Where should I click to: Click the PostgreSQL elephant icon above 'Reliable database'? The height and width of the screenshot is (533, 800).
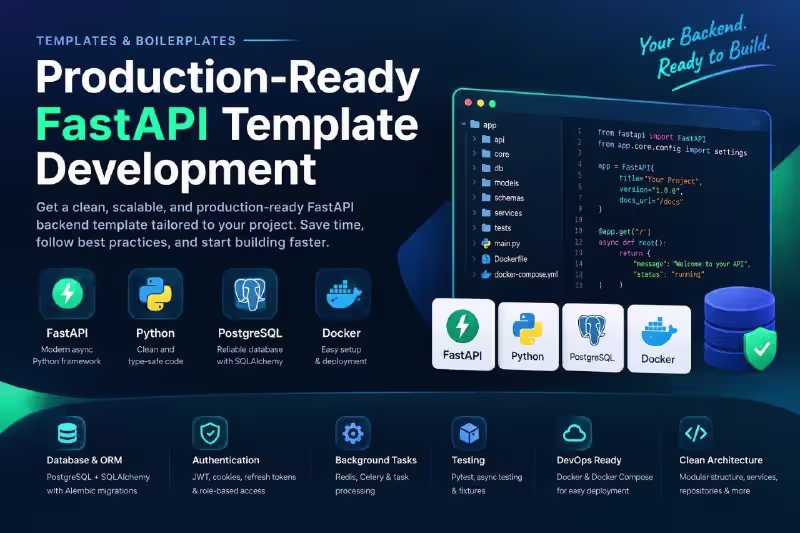point(250,294)
